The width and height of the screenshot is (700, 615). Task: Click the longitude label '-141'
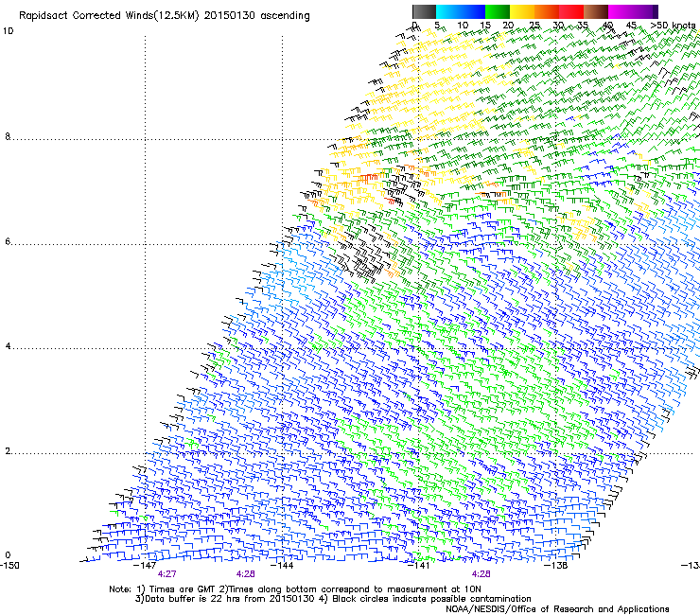[x=419, y=566]
